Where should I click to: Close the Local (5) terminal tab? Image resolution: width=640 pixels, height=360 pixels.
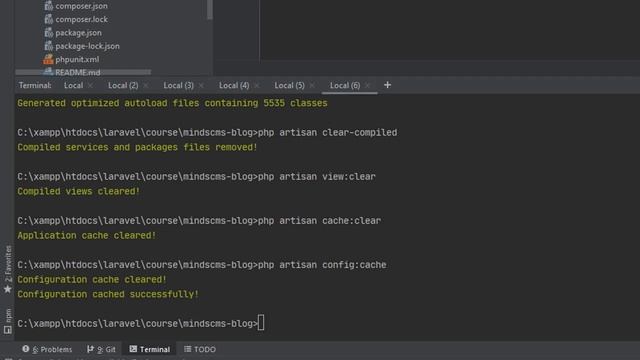tap(312, 85)
